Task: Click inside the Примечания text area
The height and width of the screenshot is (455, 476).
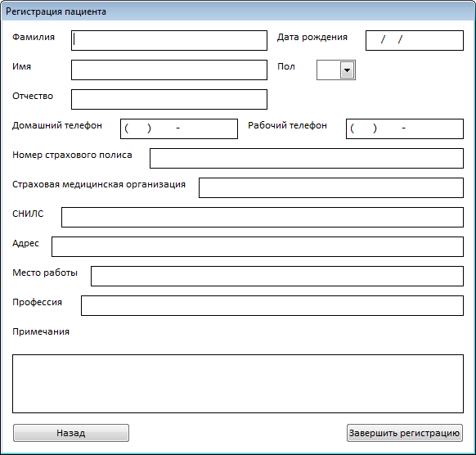Action: point(238,384)
